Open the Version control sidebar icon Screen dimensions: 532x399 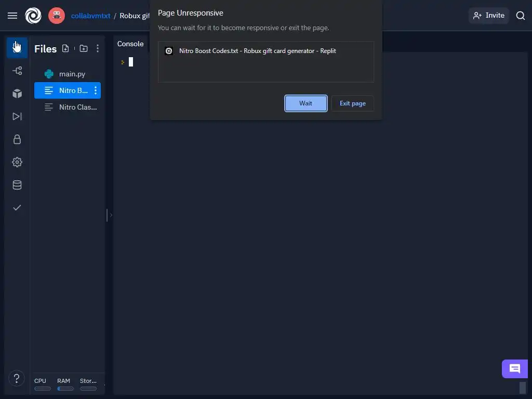[17, 71]
